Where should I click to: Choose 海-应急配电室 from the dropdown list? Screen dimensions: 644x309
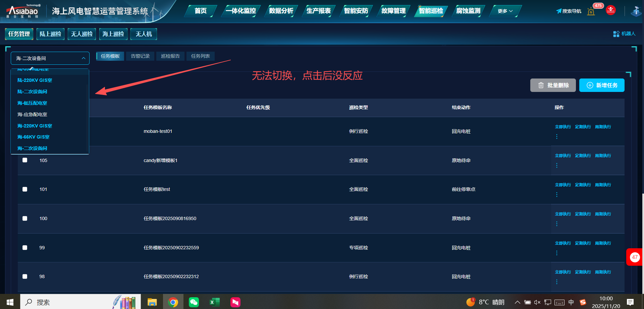(32, 114)
